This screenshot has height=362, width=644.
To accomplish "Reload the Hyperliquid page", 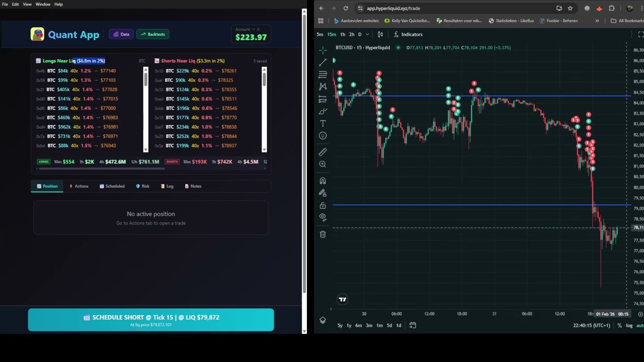I will 346,8.
